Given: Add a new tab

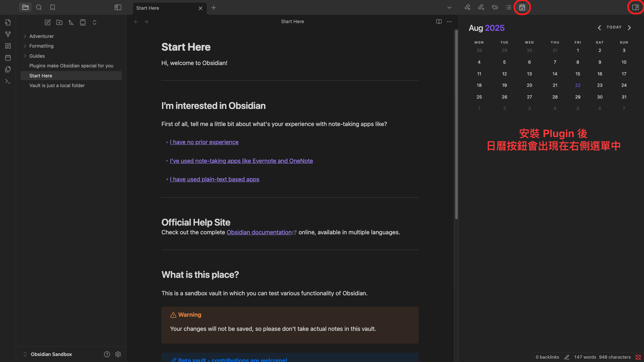Looking at the screenshot, I should pyautogui.click(x=214, y=8).
